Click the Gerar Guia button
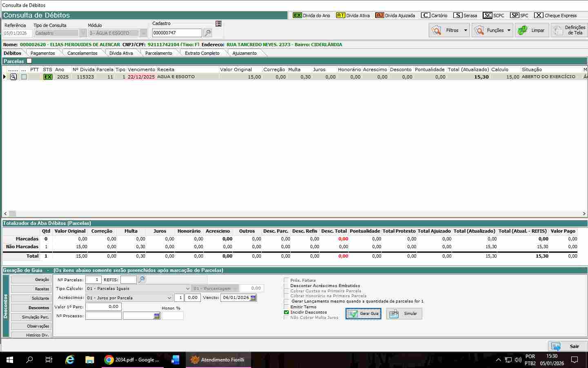 coord(363,314)
